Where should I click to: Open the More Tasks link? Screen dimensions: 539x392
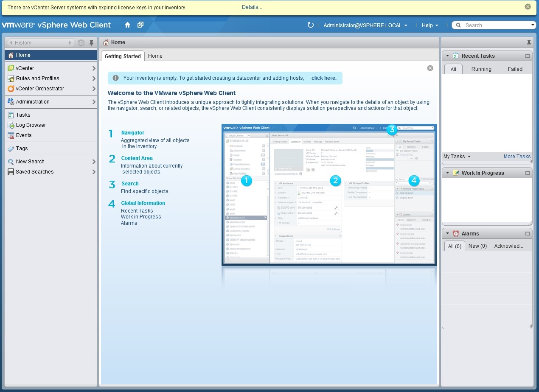point(517,157)
